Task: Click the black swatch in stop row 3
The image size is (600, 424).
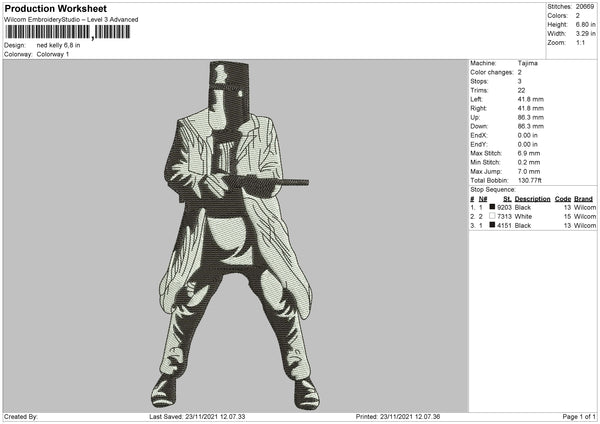Action: [492, 225]
